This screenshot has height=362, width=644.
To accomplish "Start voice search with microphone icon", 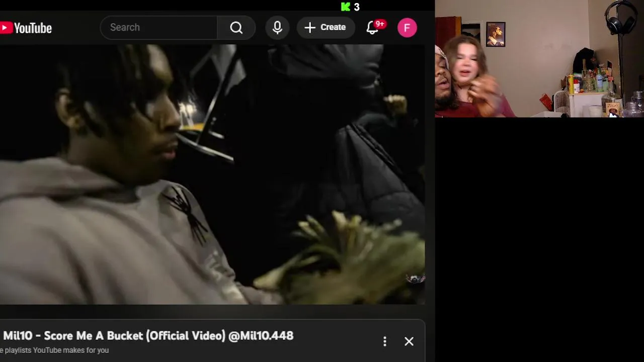I will [x=277, y=27].
